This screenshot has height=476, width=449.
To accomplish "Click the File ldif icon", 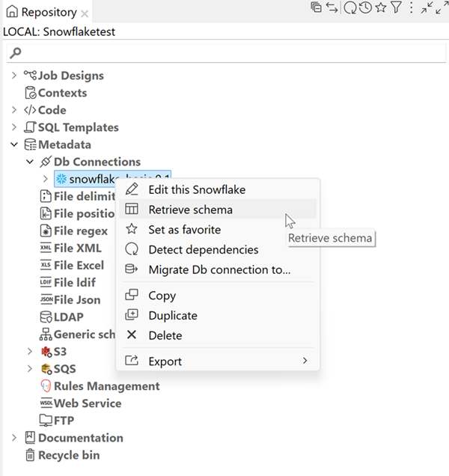I will pos(46,282).
